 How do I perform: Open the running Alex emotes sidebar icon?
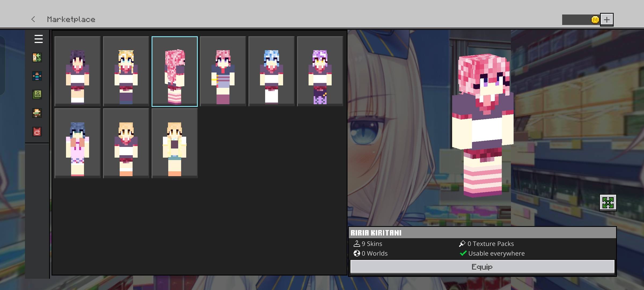coord(37,113)
